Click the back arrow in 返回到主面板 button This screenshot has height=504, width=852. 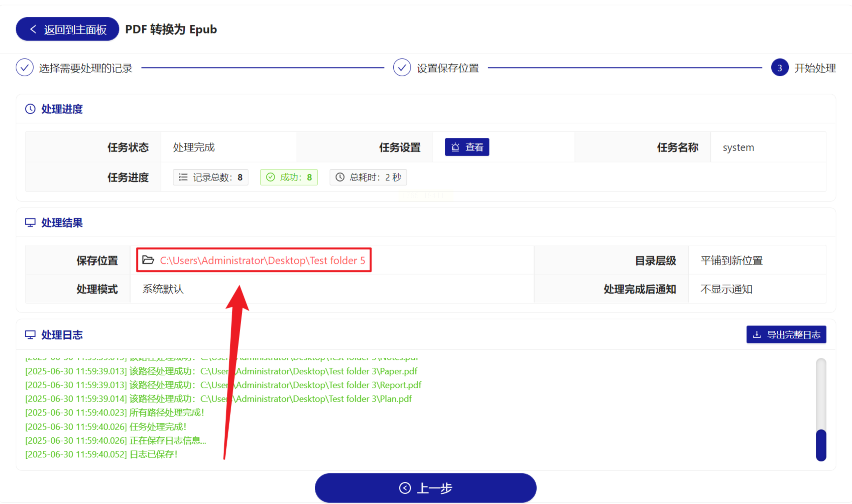pyautogui.click(x=33, y=29)
